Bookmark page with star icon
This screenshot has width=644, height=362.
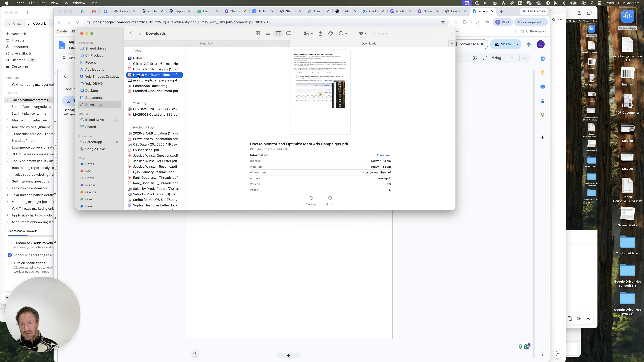click(443, 22)
